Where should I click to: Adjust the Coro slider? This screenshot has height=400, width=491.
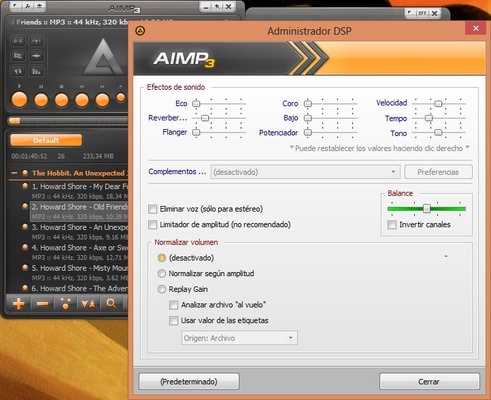point(308,104)
